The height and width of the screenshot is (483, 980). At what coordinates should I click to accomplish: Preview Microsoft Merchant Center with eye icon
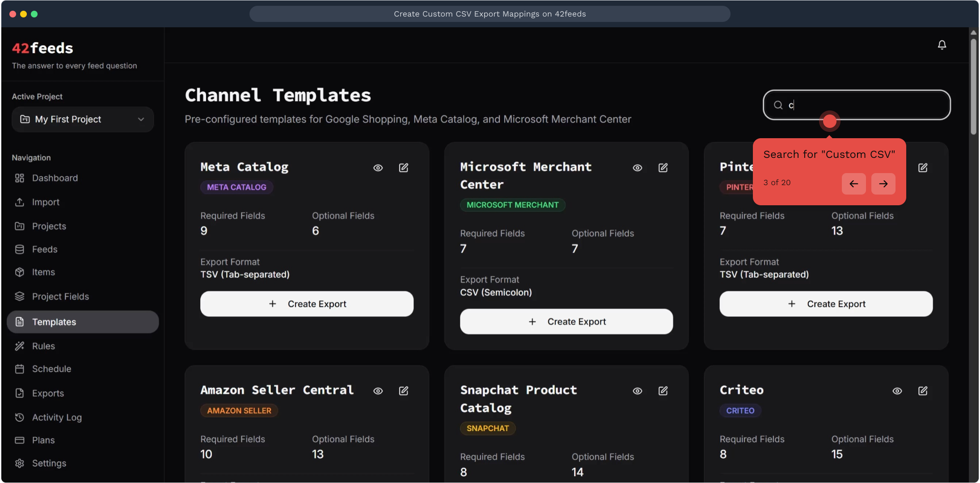click(x=638, y=168)
